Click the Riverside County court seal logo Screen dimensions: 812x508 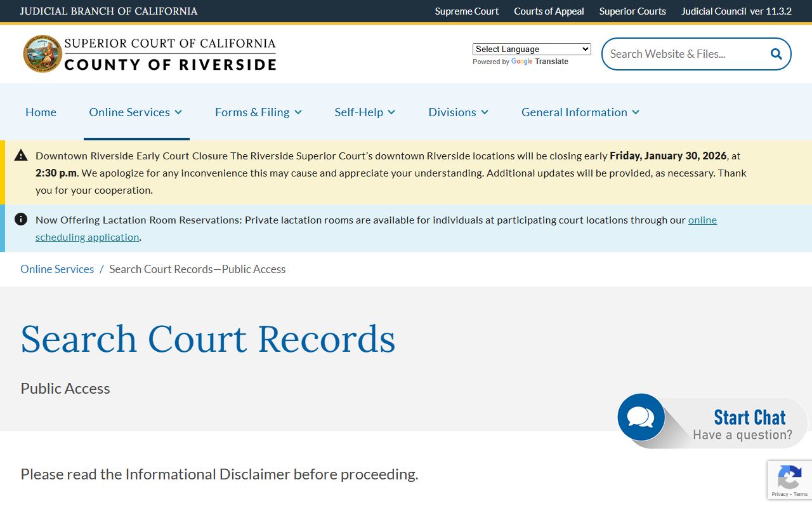[x=43, y=53]
